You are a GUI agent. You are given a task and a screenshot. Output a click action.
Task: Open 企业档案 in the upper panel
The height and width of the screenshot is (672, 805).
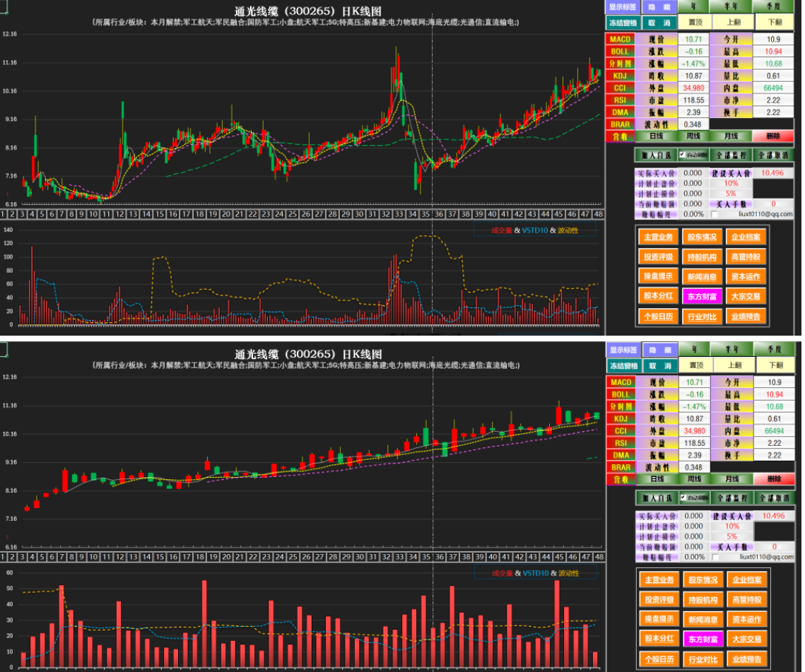[x=746, y=237]
